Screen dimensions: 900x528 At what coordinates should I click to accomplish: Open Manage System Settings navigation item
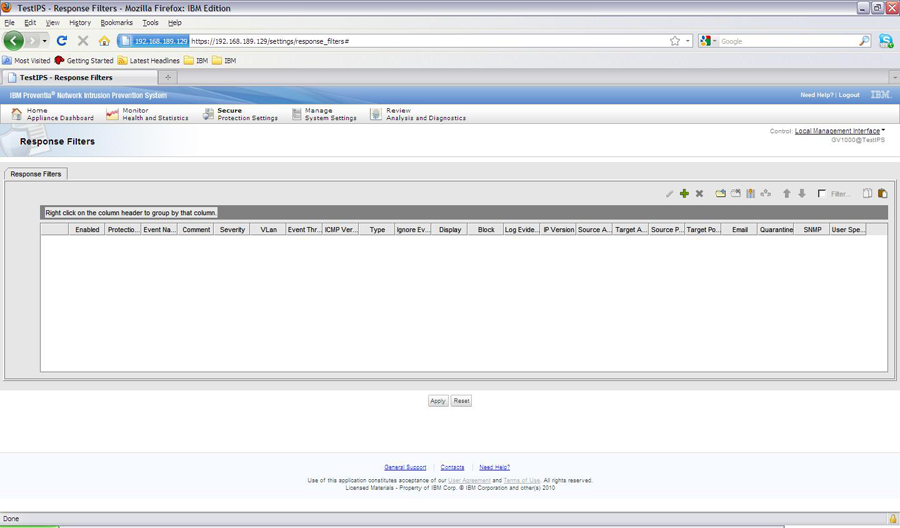pyautogui.click(x=324, y=114)
